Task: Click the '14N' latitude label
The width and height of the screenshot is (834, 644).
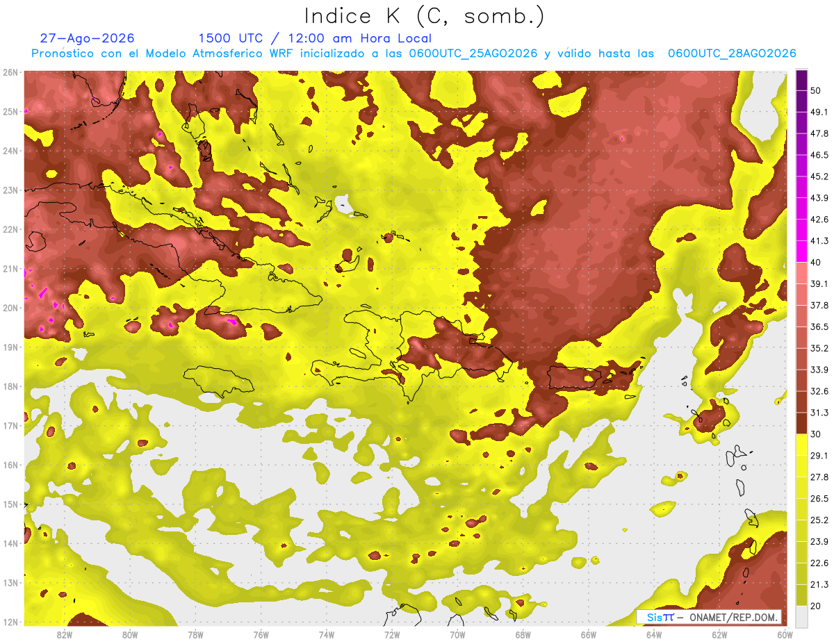Action: tap(10, 543)
